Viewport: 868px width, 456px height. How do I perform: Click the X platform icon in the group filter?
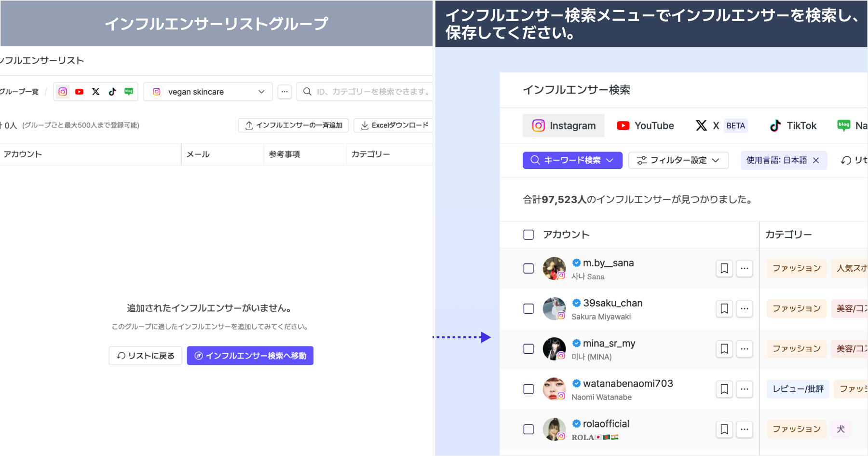96,92
